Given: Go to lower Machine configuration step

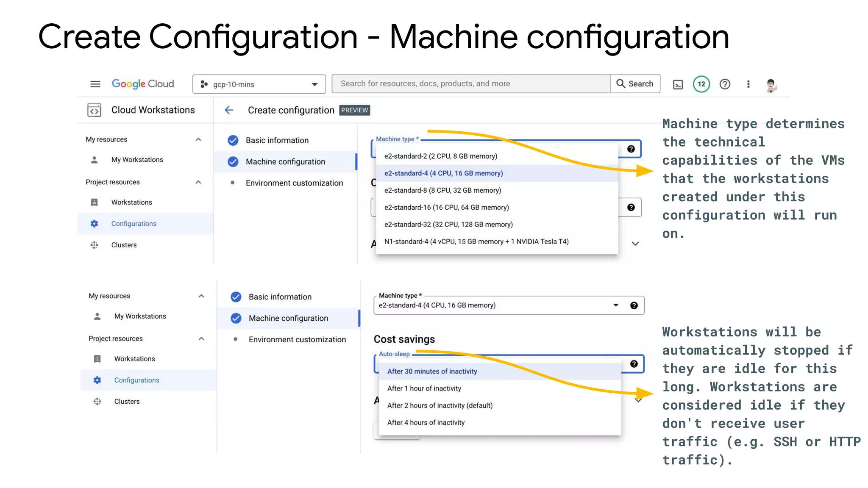Looking at the screenshot, I should click(x=288, y=318).
